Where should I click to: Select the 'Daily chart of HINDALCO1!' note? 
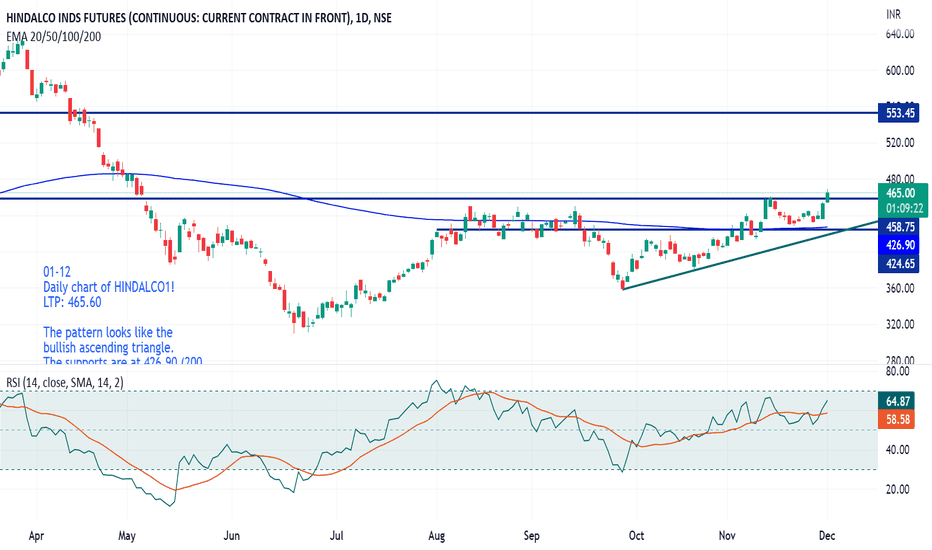tap(109, 287)
